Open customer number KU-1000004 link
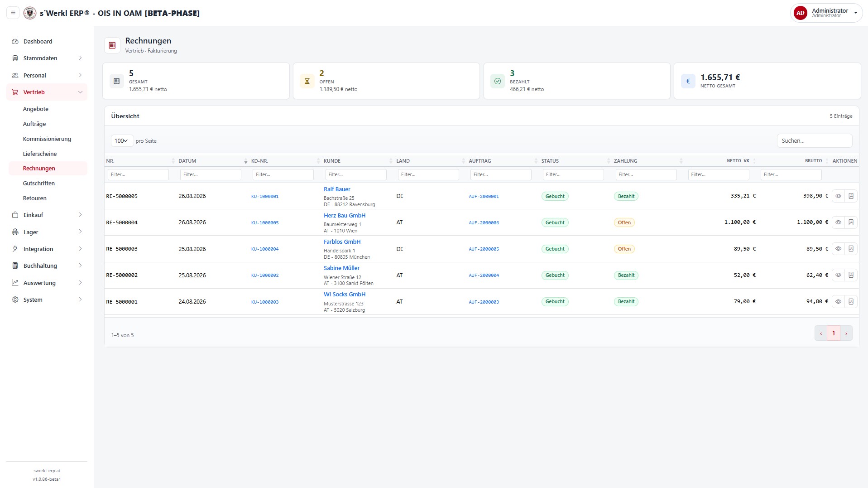The height and width of the screenshot is (488, 868). pos(265,249)
